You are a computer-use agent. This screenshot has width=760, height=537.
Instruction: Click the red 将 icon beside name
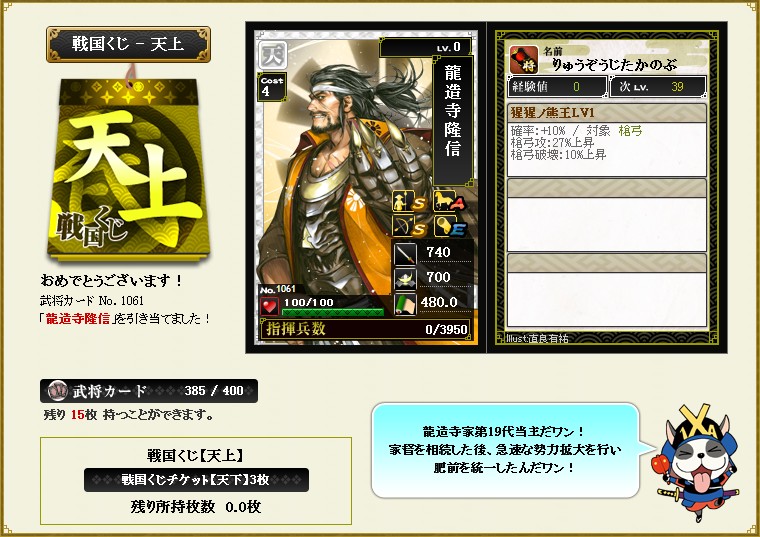(x=523, y=59)
